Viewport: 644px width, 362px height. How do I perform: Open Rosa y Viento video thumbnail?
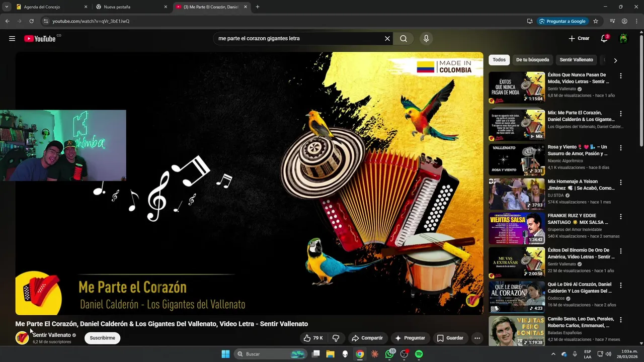click(x=517, y=160)
